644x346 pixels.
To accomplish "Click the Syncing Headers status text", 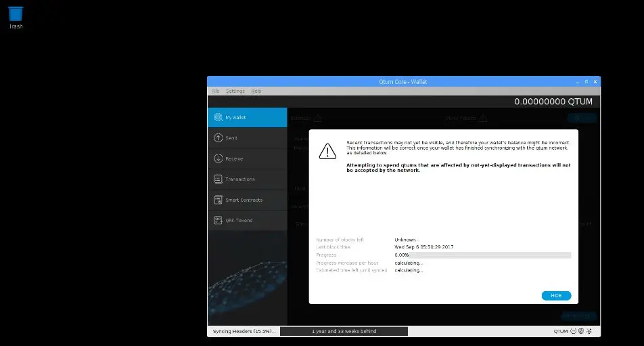I will 244,331.
